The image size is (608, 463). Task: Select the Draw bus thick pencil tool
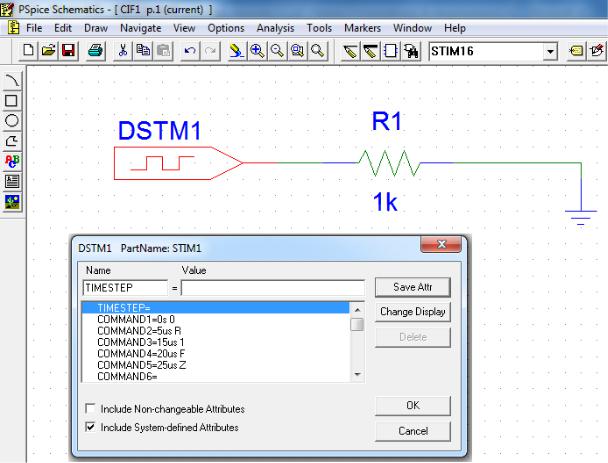coord(370,51)
